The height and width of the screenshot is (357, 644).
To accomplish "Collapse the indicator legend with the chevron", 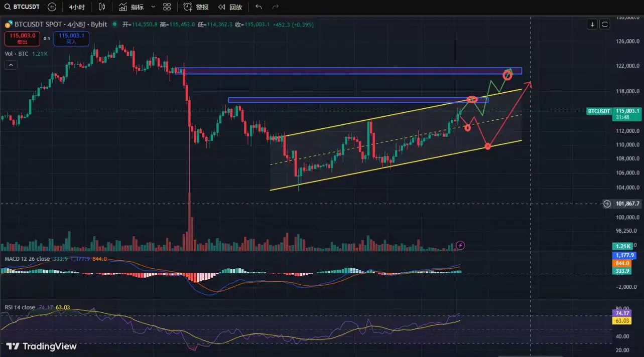I will point(10,65).
